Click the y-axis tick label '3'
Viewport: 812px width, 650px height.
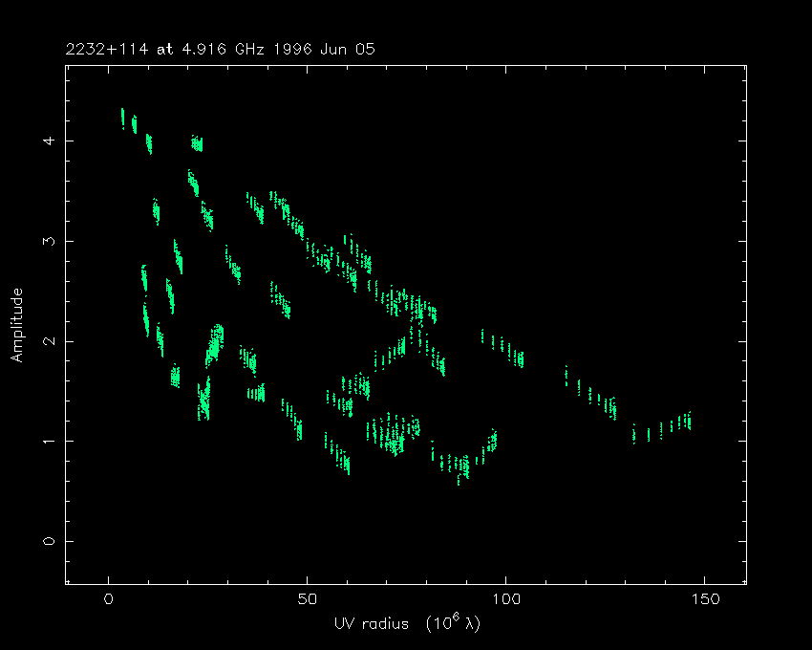pos(49,241)
